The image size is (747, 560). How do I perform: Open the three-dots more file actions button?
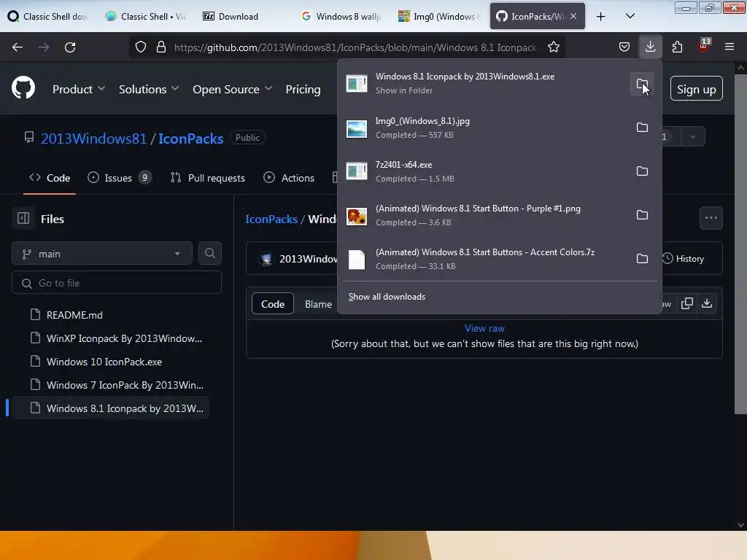coord(711,218)
